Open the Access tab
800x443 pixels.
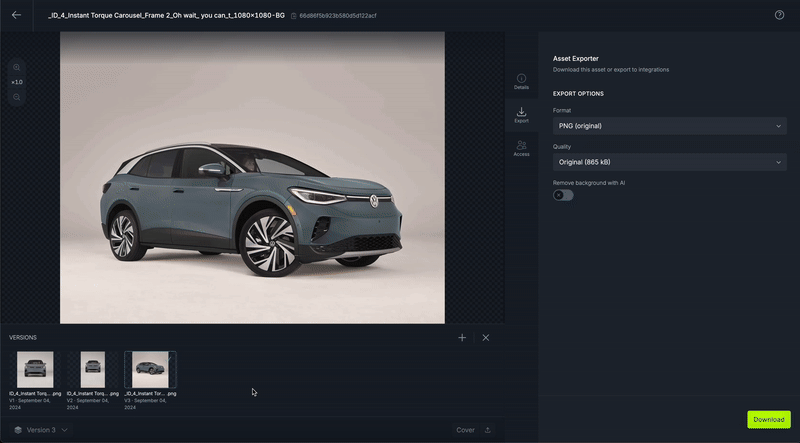521,149
